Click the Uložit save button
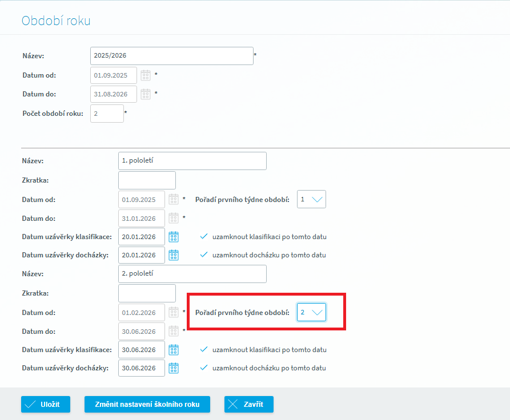 (45, 404)
